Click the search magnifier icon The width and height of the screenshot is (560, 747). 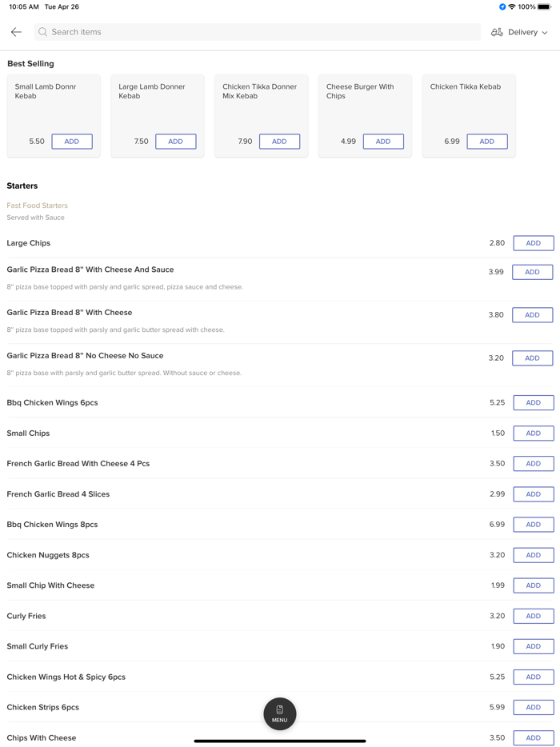pyautogui.click(x=43, y=32)
